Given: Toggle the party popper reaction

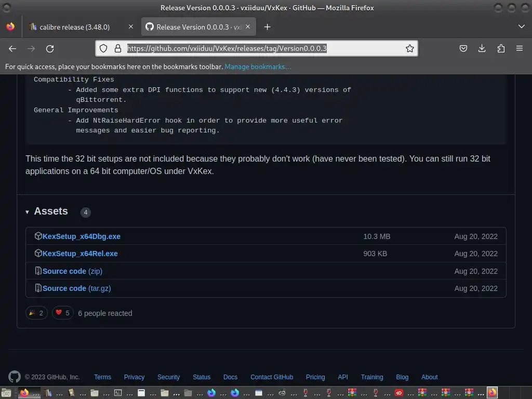Looking at the screenshot, I should click(36, 313).
